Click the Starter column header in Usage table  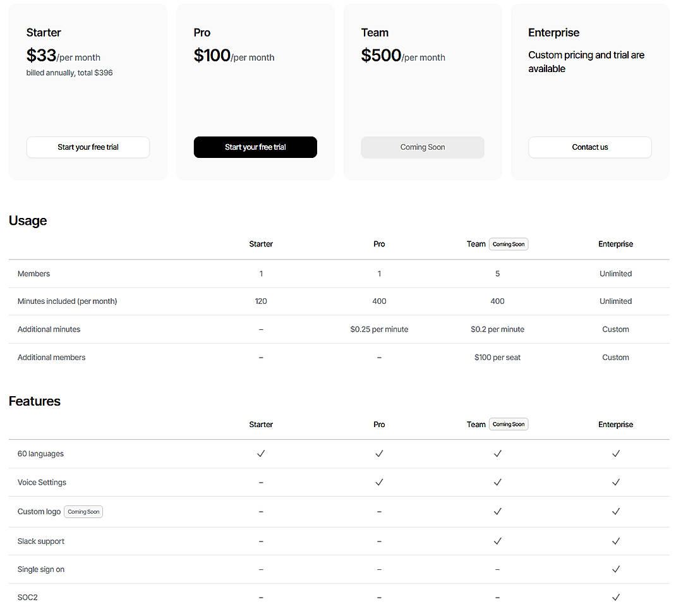pyautogui.click(x=261, y=244)
